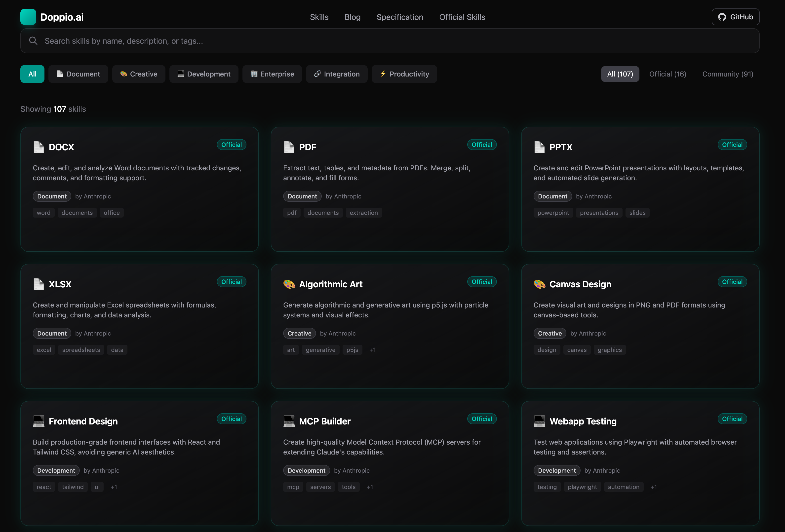Select the Official (16) filter
The width and height of the screenshot is (785, 532).
(x=667, y=74)
